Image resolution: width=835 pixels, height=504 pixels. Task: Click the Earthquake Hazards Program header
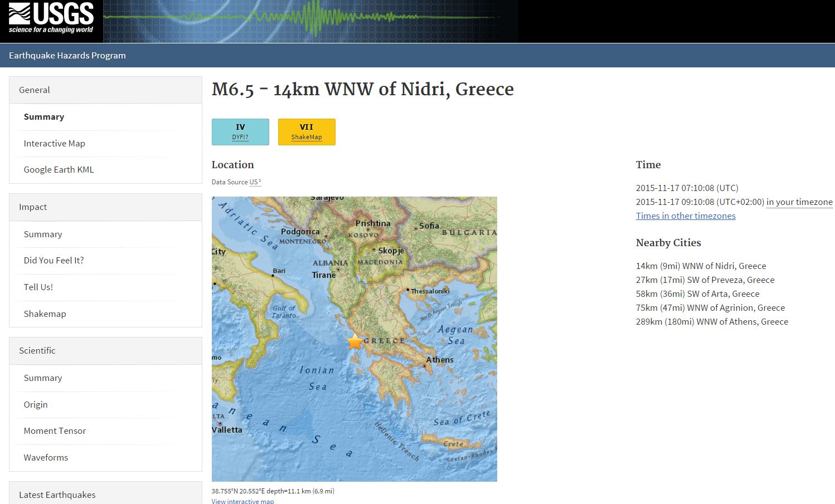click(67, 55)
